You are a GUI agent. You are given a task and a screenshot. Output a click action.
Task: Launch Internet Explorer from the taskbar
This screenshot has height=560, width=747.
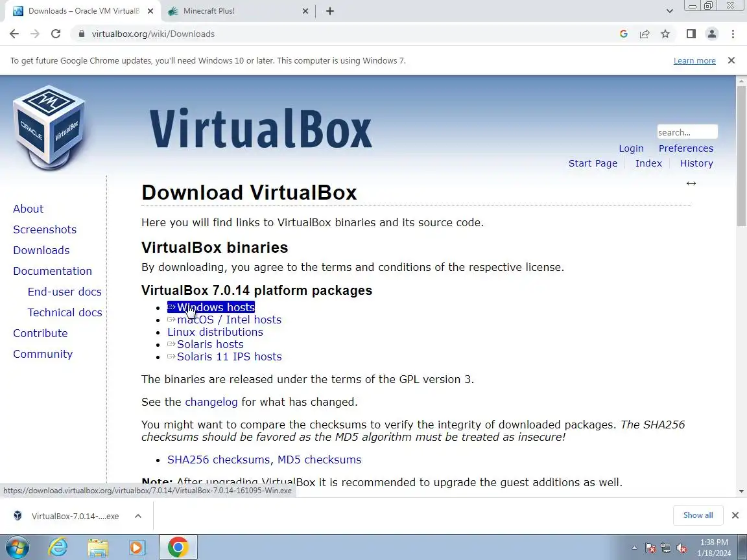tap(58, 547)
